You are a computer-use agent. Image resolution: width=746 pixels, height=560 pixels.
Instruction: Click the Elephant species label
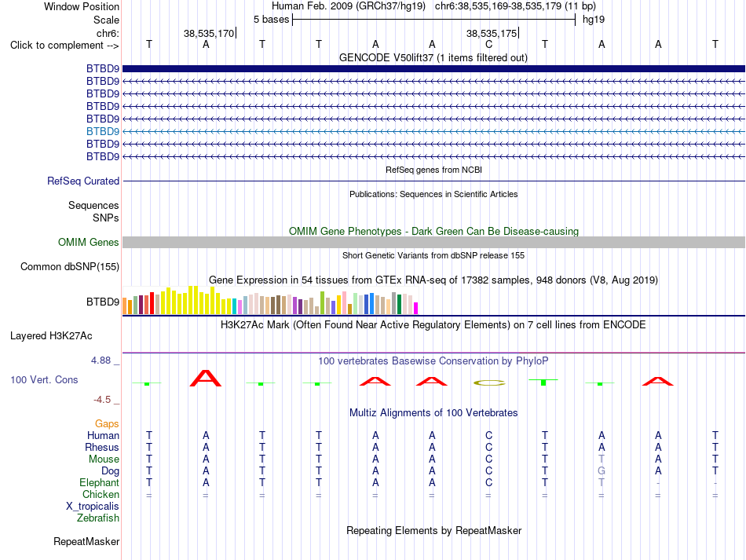[x=99, y=482]
